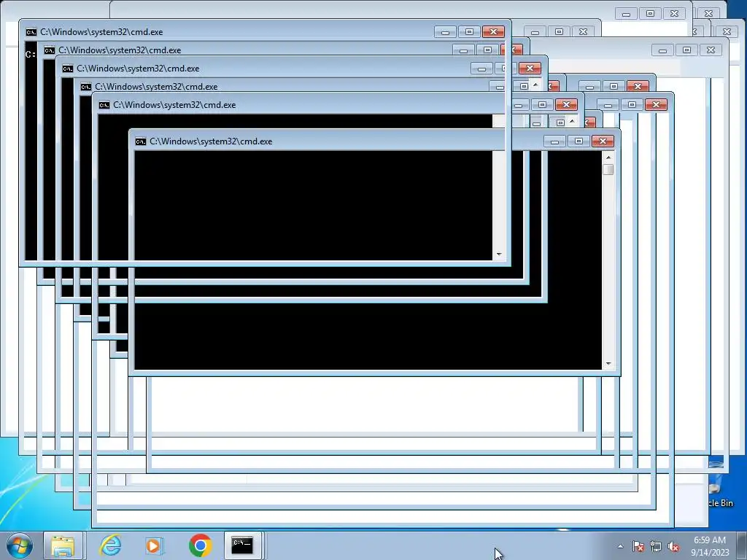The height and width of the screenshot is (560, 747).
Task: Click the scrollbar thumb in last cascaded cmd window
Action: pyautogui.click(x=608, y=169)
